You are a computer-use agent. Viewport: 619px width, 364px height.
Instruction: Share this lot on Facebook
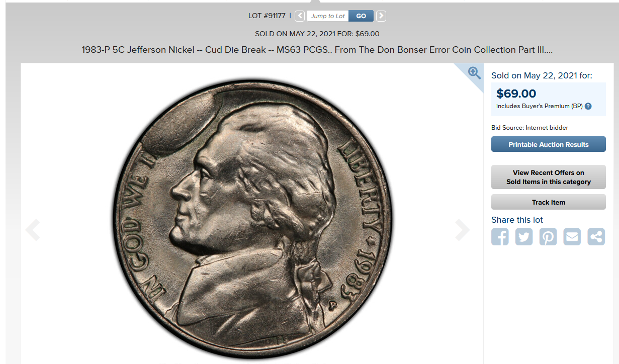click(500, 236)
